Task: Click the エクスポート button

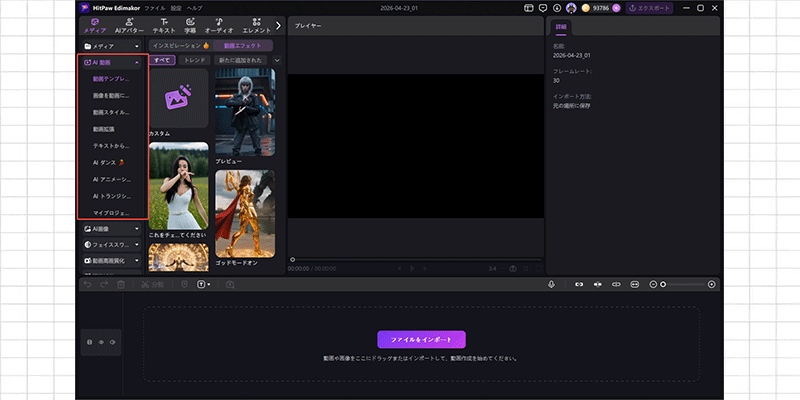Action: click(x=650, y=8)
